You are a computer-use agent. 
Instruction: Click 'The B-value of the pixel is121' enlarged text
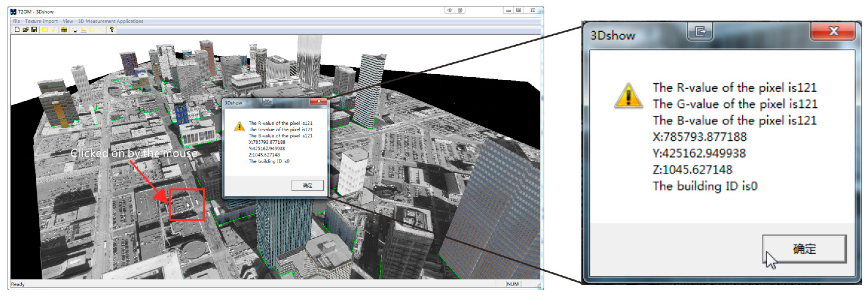tap(735, 121)
